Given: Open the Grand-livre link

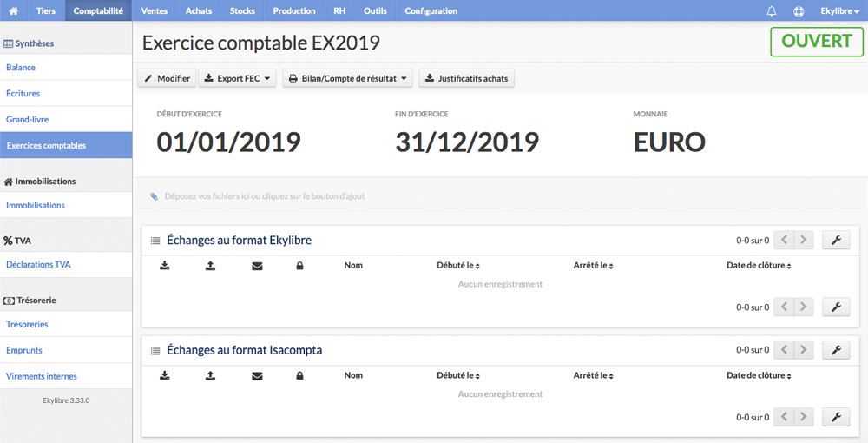Looking at the screenshot, I should [x=66, y=120].
